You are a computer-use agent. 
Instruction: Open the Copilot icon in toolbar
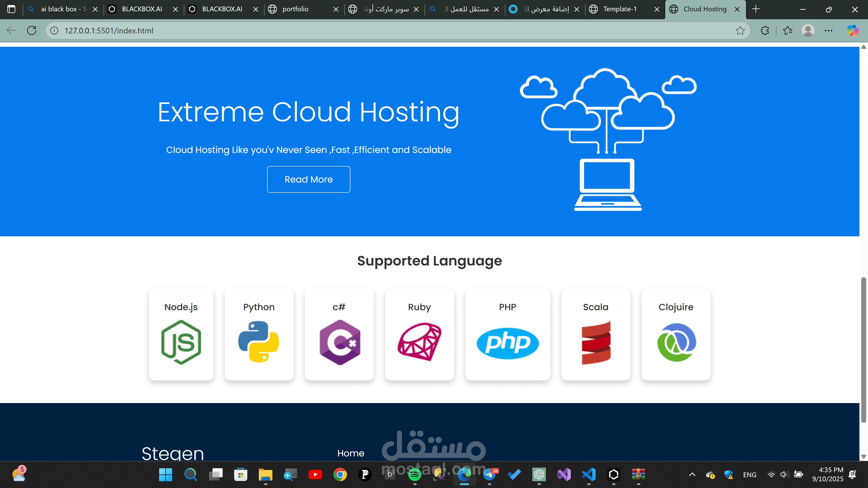(x=852, y=31)
